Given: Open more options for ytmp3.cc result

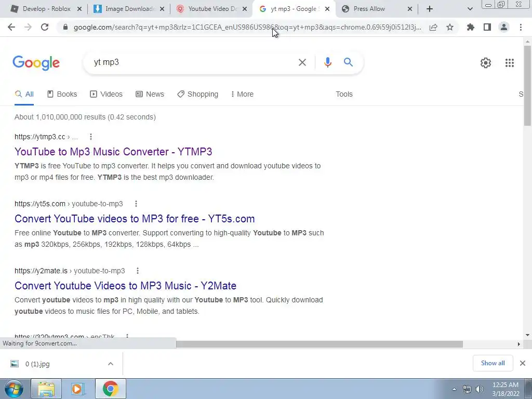Looking at the screenshot, I should coord(90,137).
